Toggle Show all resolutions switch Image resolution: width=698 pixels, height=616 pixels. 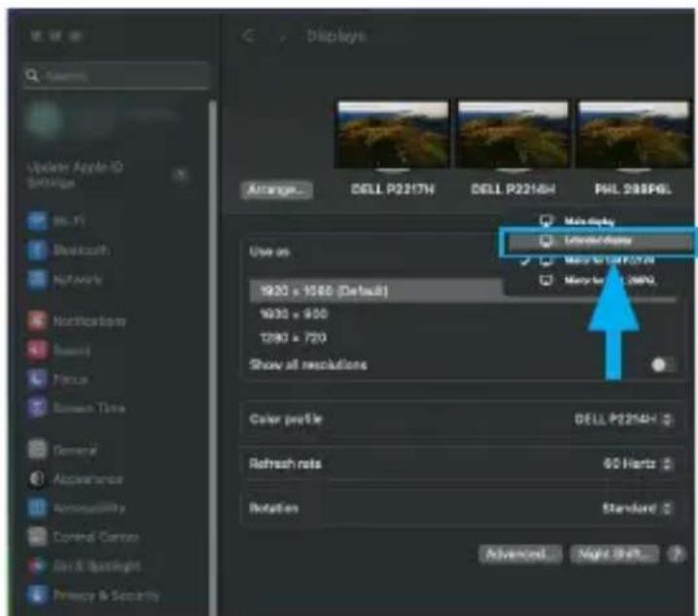coord(662,365)
